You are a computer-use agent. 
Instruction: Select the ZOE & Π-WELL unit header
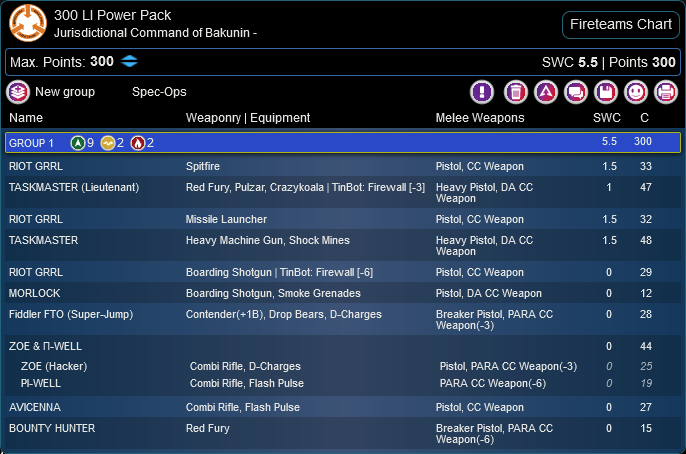tap(343, 346)
